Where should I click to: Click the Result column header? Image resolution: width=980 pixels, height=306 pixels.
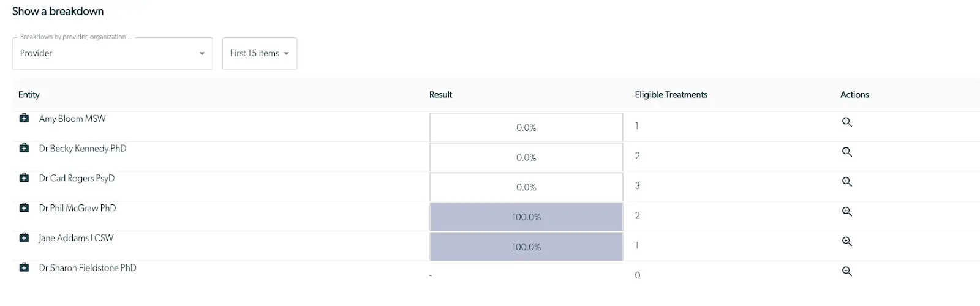[x=440, y=95]
